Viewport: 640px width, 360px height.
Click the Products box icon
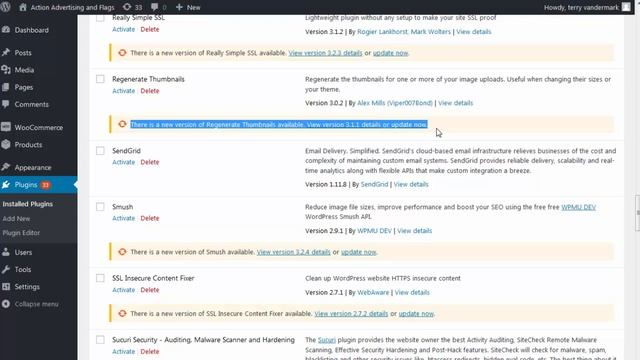tap(6, 144)
